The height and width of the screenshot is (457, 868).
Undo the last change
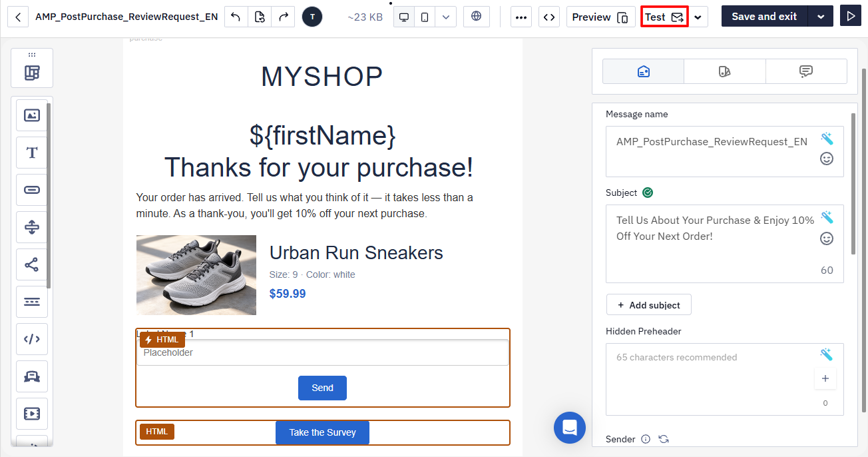click(x=236, y=17)
